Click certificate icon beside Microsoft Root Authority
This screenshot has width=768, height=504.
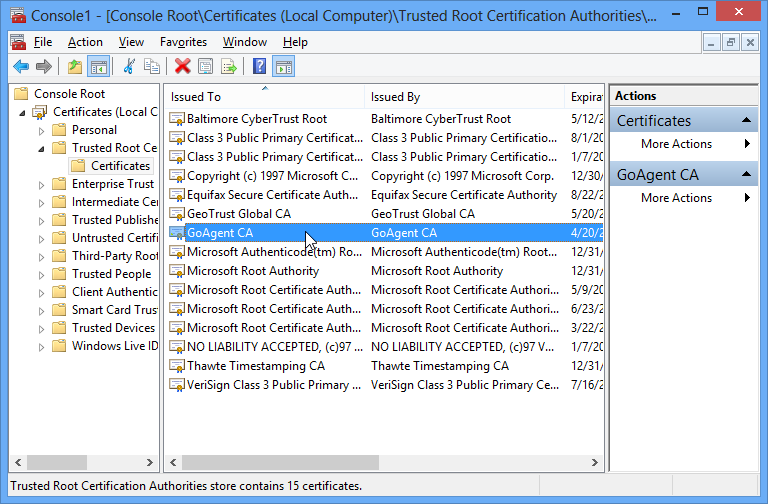176,271
